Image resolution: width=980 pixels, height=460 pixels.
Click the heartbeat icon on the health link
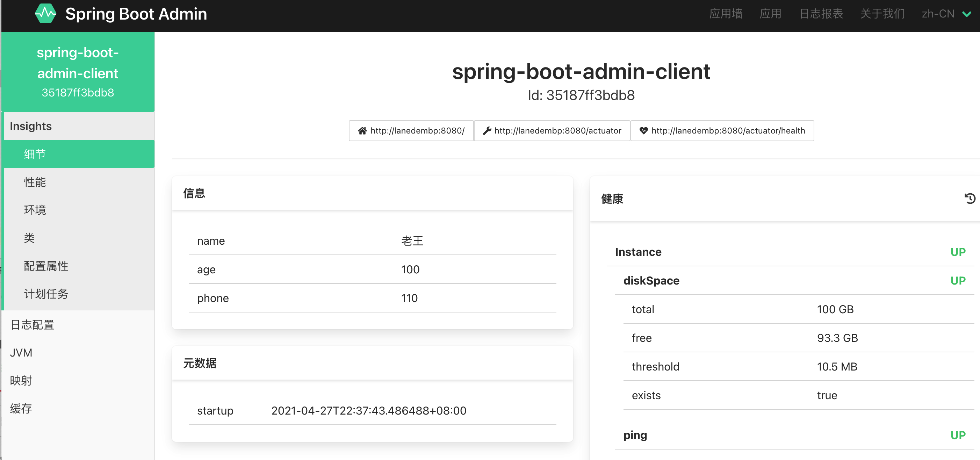pyautogui.click(x=643, y=131)
